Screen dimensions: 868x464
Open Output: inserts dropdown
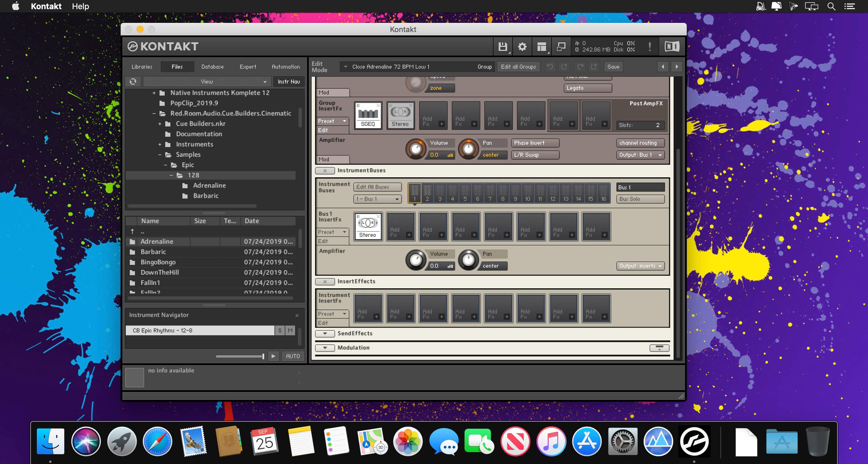click(640, 266)
